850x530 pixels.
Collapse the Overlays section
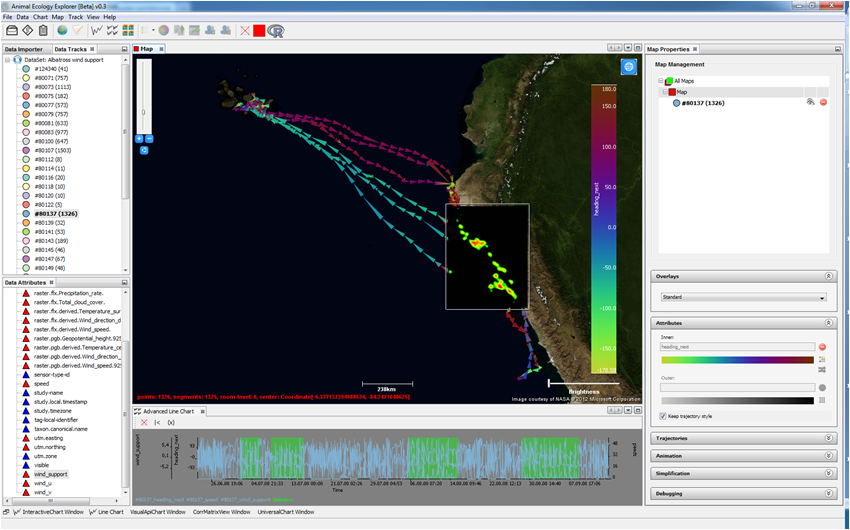[828, 276]
